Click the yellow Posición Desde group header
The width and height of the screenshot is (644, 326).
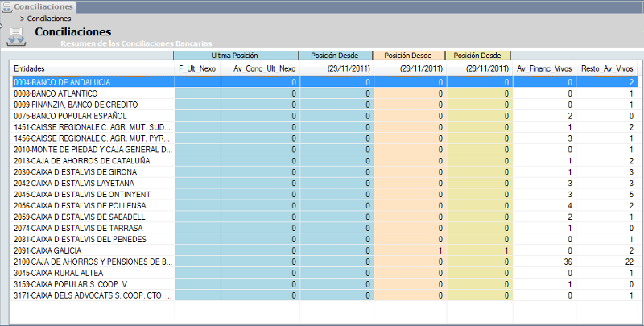click(478, 56)
